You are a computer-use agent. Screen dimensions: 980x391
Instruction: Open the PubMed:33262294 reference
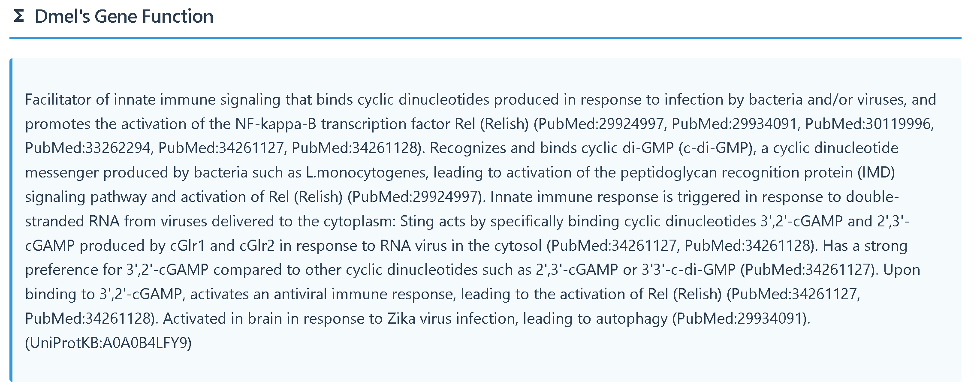point(87,148)
